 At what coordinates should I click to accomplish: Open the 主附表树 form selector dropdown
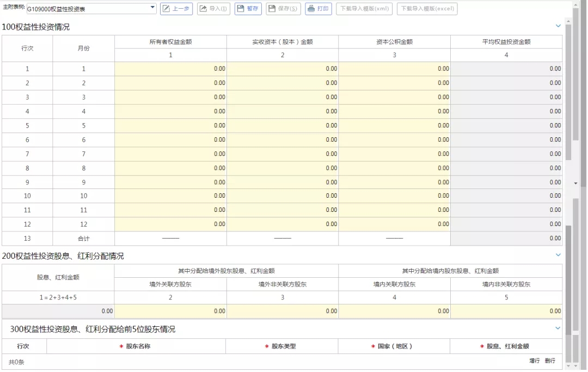tap(152, 9)
